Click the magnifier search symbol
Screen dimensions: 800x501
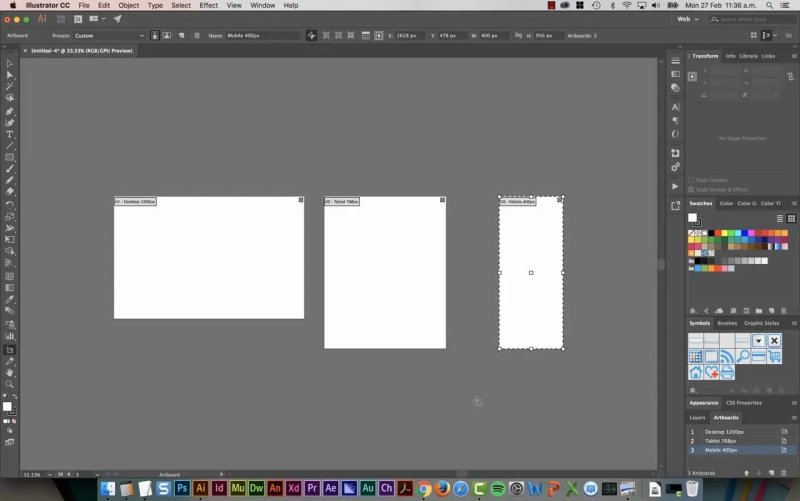pyautogui.click(x=743, y=356)
